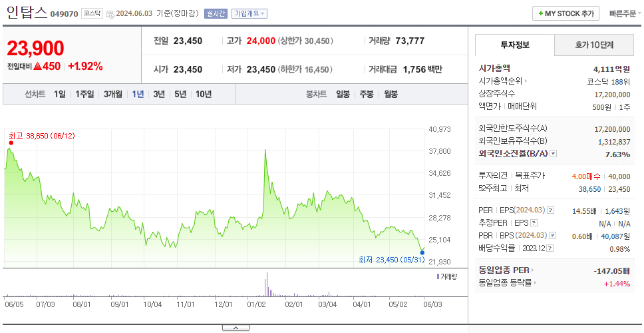Click the 동일업종 PER link
644x333 pixels.
(504, 270)
